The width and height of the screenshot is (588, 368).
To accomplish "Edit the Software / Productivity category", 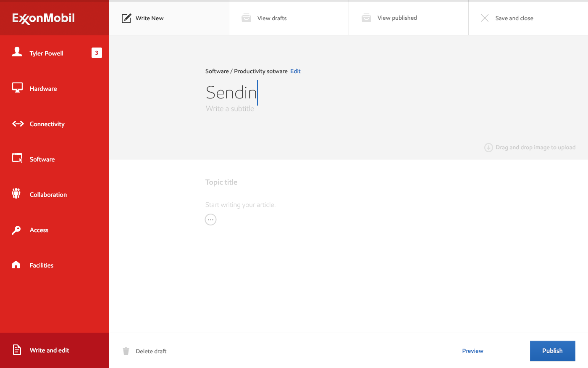I will [295, 71].
